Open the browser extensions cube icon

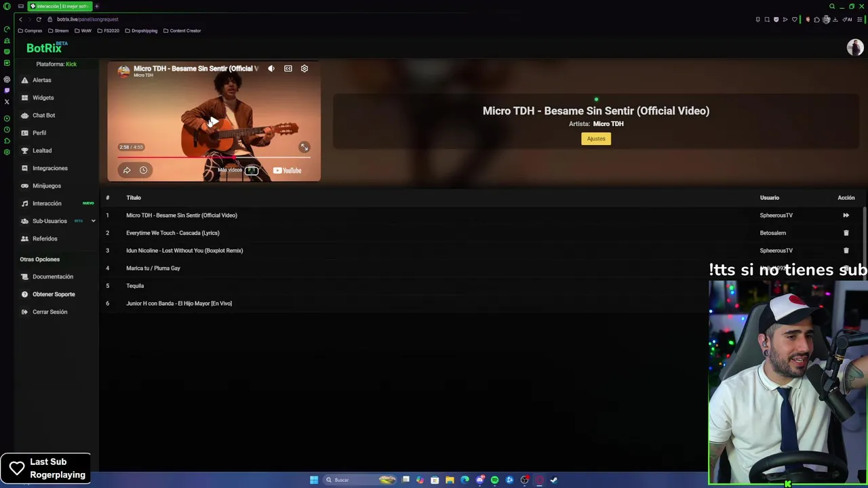click(816, 20)
